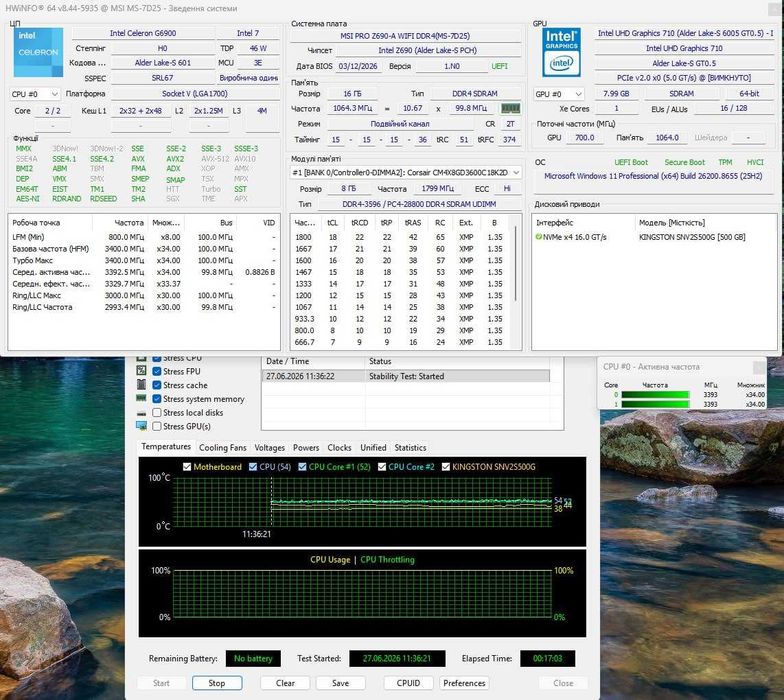Toggle Motherboard graph checkbox
784x700 pixels.
(187, 467)
